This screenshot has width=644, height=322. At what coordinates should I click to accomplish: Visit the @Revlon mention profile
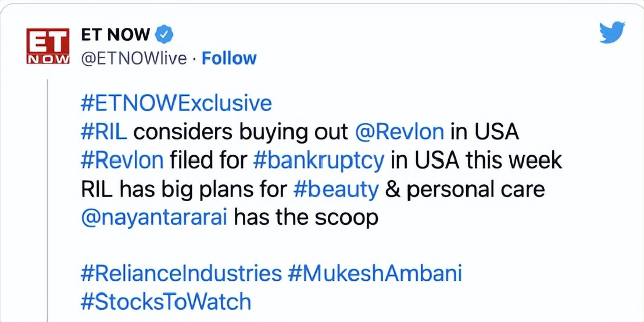coord(399,132)
